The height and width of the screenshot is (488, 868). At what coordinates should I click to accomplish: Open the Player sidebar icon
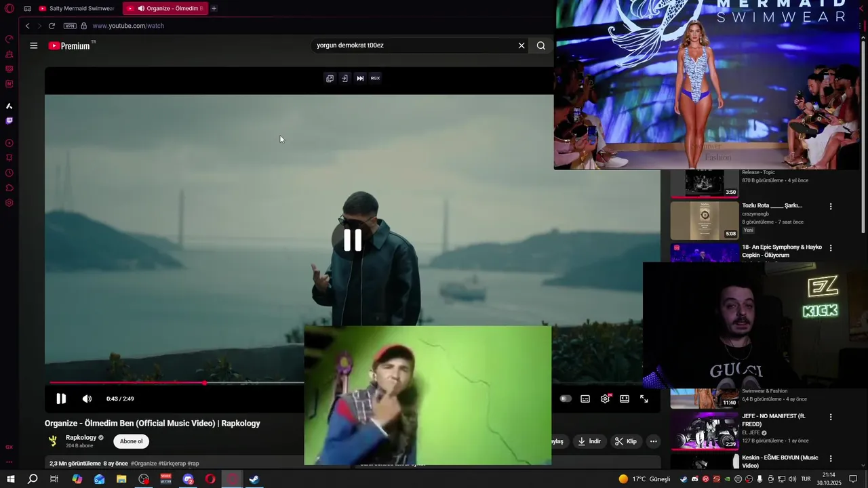[x=9, y=143]
